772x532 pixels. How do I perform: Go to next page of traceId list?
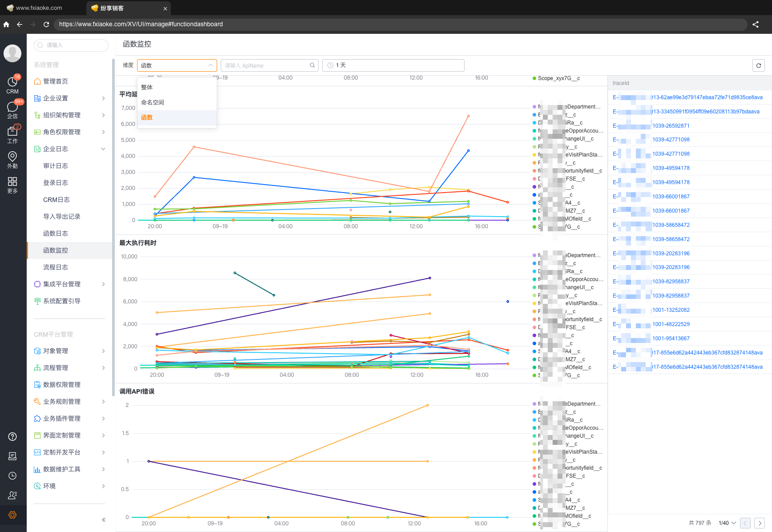click(x=760, y=523)
